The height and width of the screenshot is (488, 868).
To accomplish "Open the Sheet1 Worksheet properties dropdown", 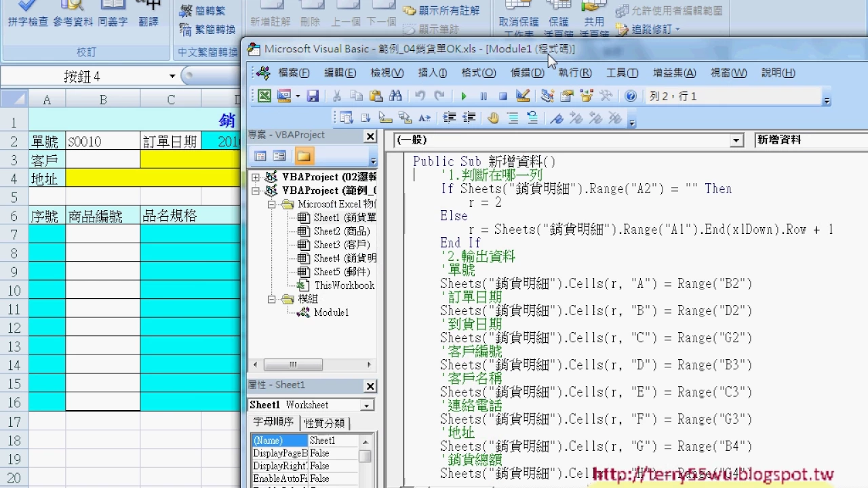I will pyautogui.click(x=367, y=405).
